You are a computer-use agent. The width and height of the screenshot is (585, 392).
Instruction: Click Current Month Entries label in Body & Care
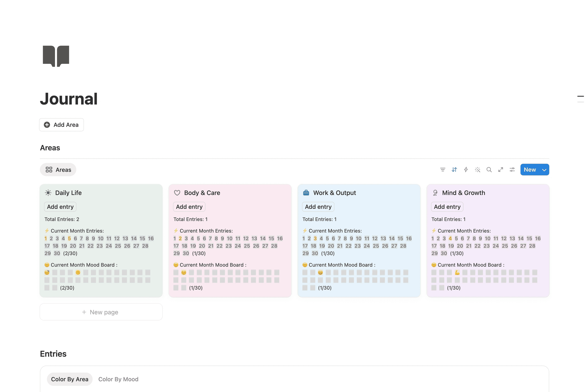coord(206,231)
